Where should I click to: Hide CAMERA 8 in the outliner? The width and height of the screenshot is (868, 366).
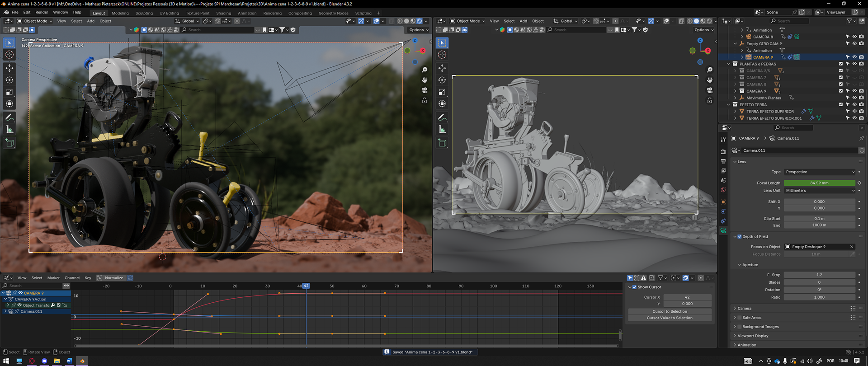click(854, 37)
